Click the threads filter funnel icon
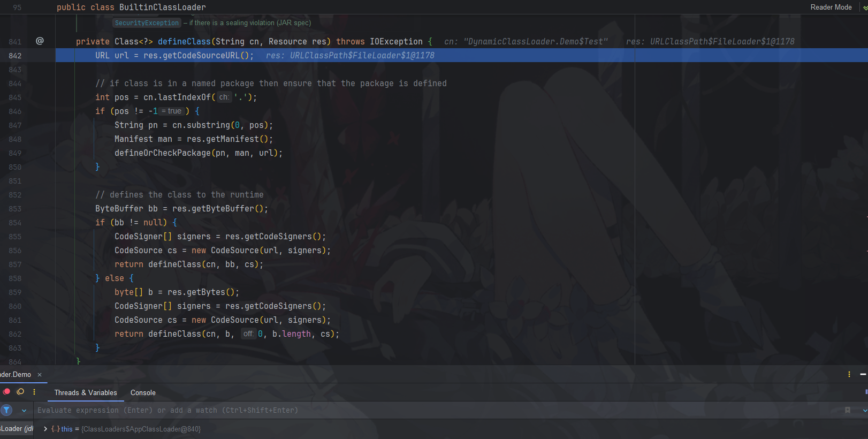Viewport: 868px width, 439px height. (x=6, y=410)
